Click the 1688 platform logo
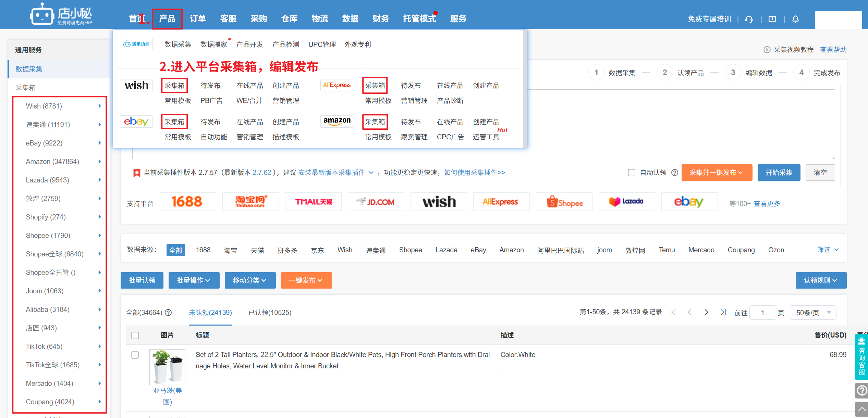The width and height of the screenshot is (868, 418). [187, 202]
